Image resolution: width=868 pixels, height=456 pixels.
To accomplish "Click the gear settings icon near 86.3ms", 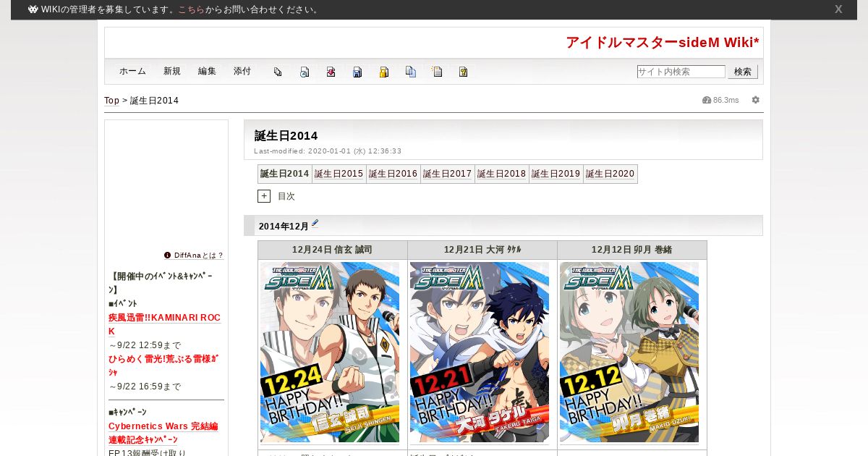I will pos(756,100).
